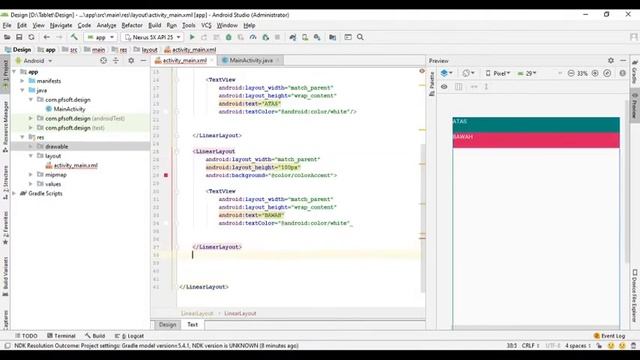
Task: Open the app run configuration dropdown
Action: [100, 37]
